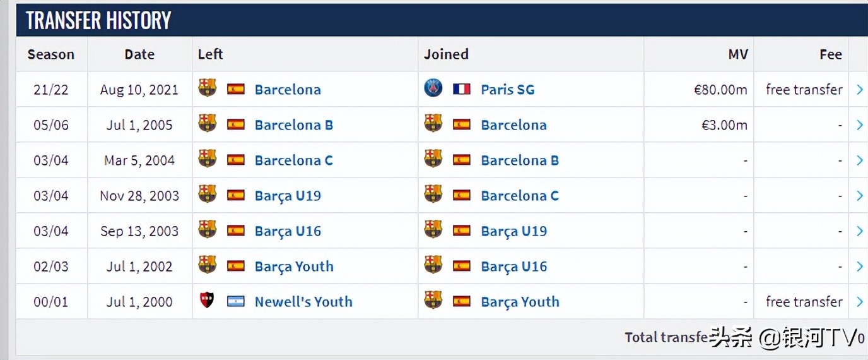This screenshot has width=868, height=360.
Task: Open the Mar 5, 2004 transfer details arrow
Action: pos(859,160)
